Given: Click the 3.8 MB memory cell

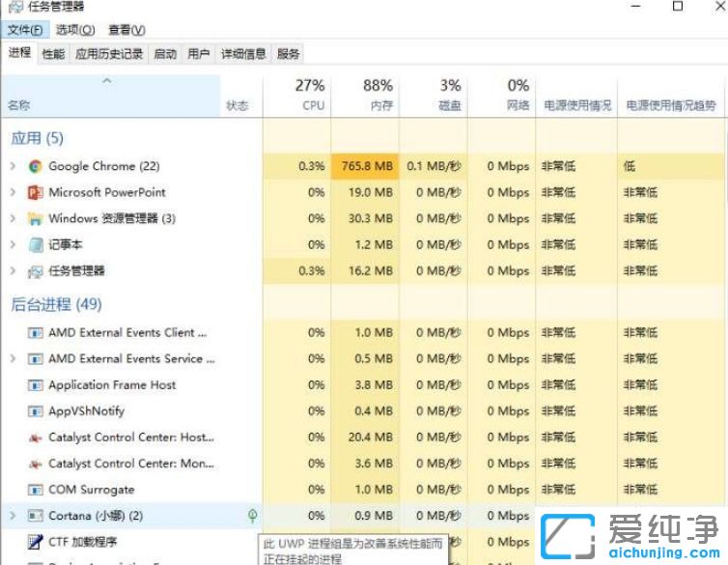Looking at the screenshot, I should pos(365,384).
